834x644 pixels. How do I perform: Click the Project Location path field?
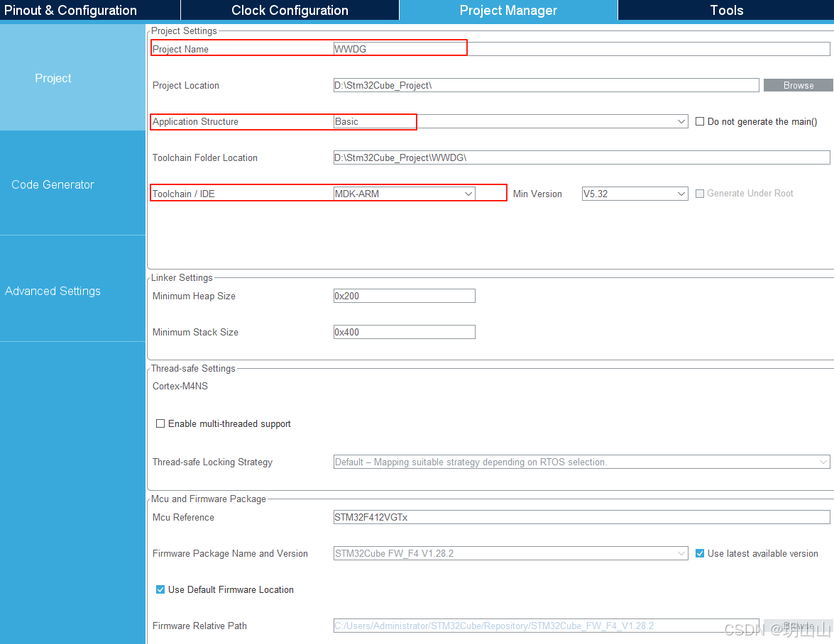point(546,85)
